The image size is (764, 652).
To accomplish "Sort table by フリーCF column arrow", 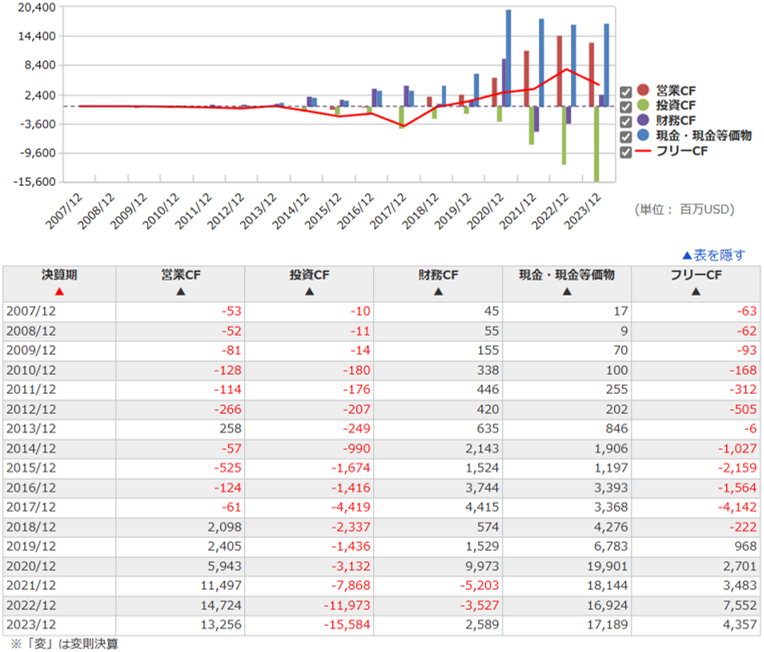I will [696, 291].
